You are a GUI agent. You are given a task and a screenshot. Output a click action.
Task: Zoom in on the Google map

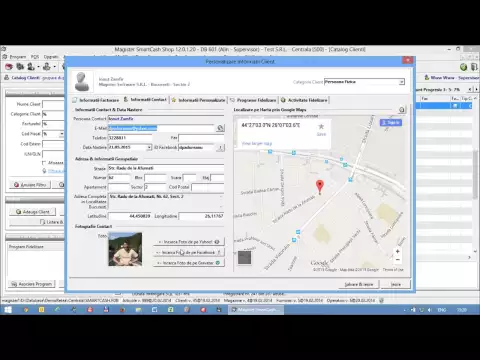point(397,251)
